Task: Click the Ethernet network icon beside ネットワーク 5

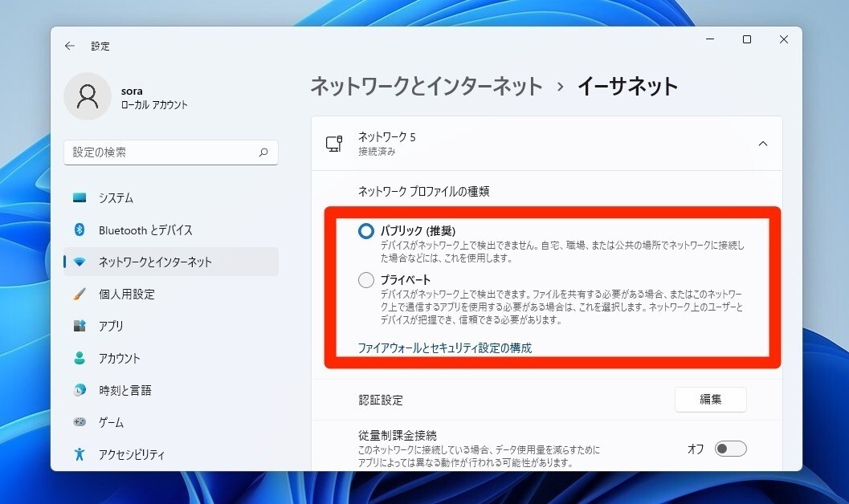Action: (x=334, y=143)
